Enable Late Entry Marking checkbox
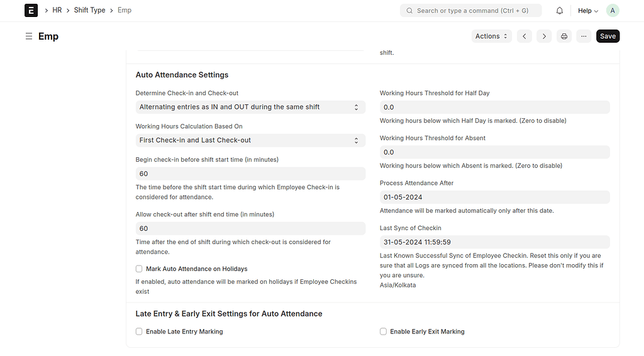Screen dimensions: 644x356 139,331
